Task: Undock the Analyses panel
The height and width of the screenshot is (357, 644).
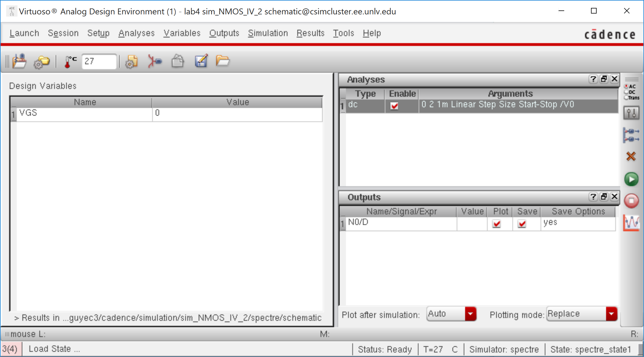Action: coord(604,79)
